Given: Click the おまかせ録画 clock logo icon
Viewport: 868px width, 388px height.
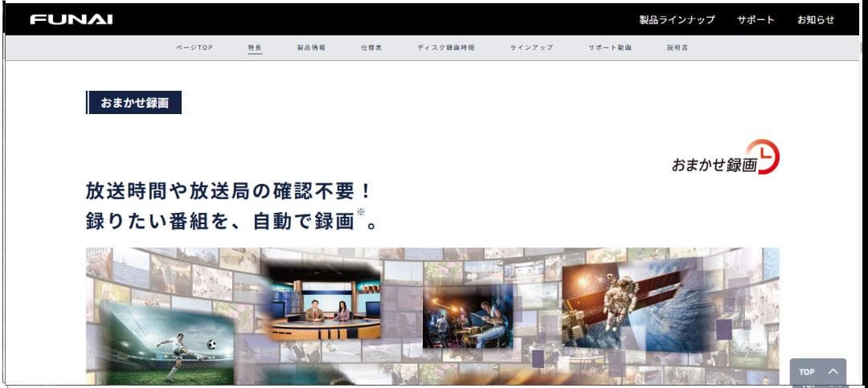Looking at the screenshot, I should pyautogui.click(x=725, y=157).
